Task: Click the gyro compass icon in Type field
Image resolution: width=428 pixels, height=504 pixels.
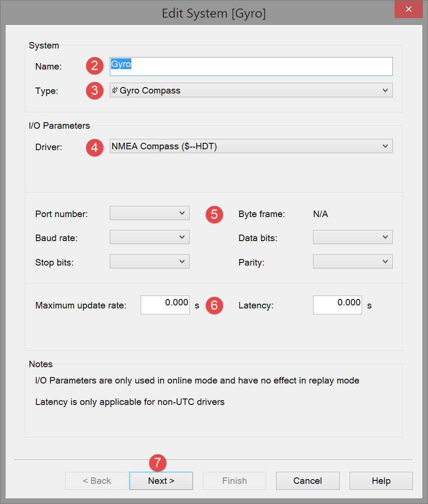Action: [115, 91]
